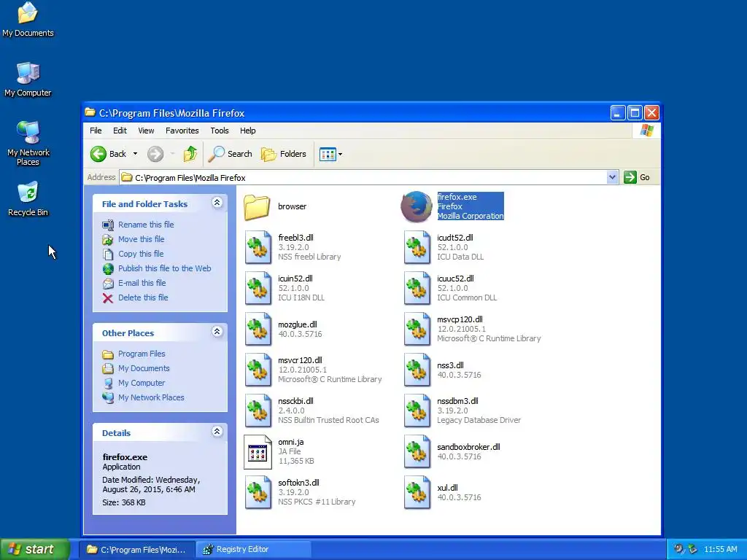Click Rename this file link

(146, 225)
